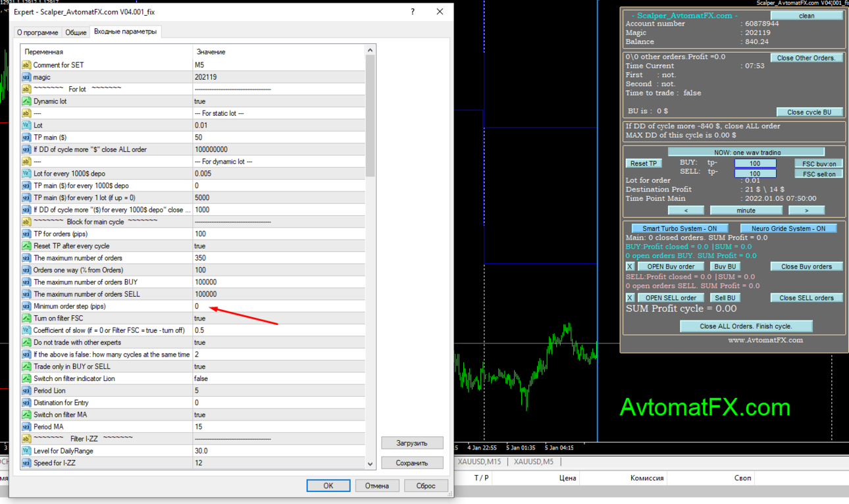The height and width of the screenshot is (504, 849).
Task: Click the icon next to TP main ($)
Action: click(x=26, y=138)
